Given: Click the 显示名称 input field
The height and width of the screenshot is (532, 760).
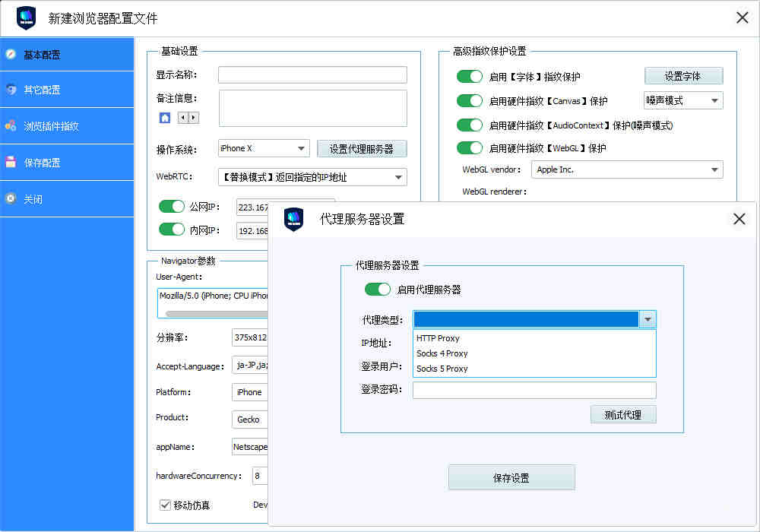Looking at the screenshot, I should (x=312, y=74).
